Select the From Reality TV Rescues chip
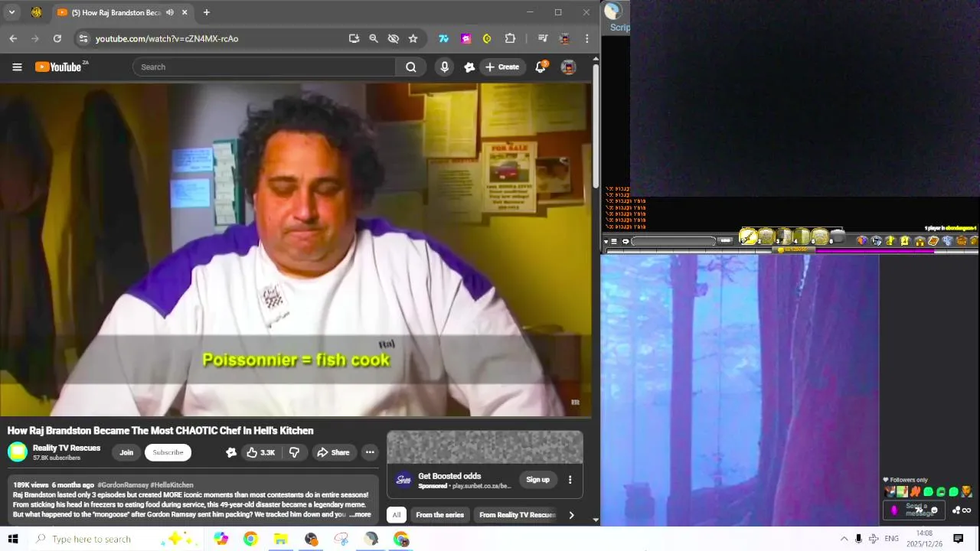 (x=517, y=515)
